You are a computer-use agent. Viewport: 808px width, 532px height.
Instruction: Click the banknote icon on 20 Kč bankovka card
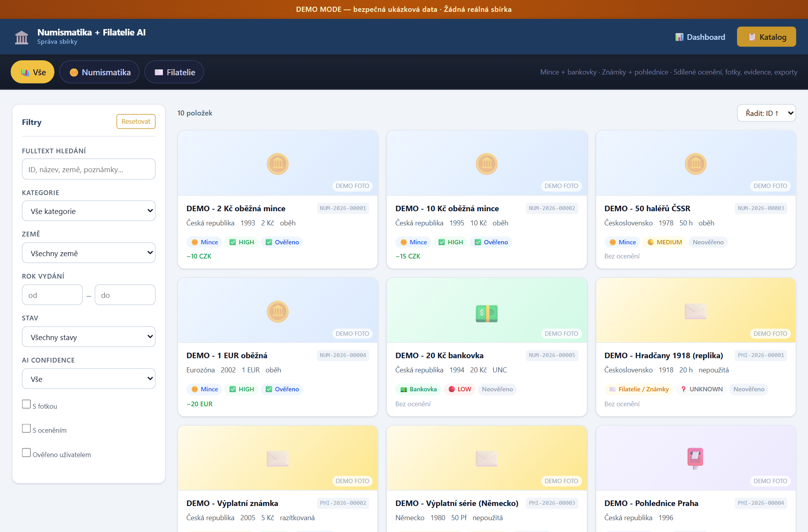pyautogui.click(x=487, y=313)
